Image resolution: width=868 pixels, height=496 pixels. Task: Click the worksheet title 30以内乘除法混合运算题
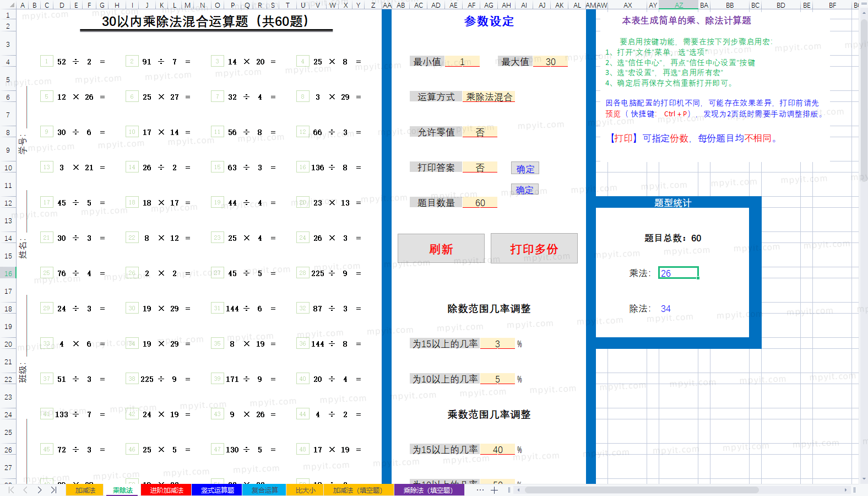tap(206, 21)
